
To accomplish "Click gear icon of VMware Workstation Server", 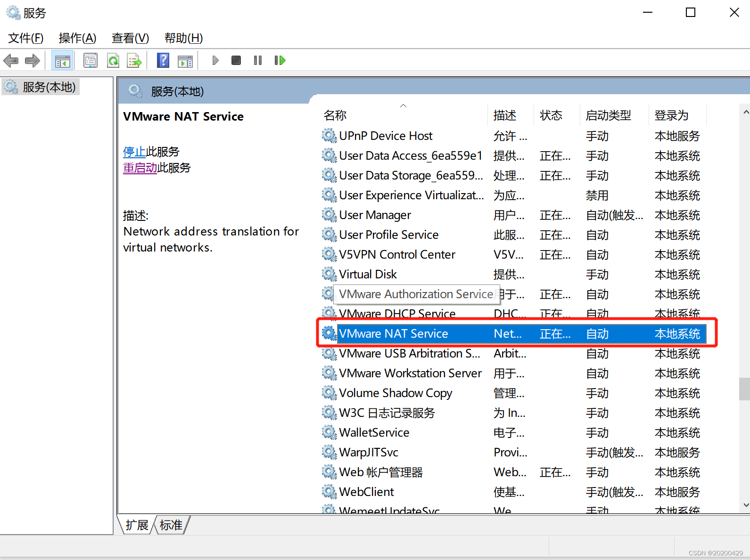I will pos(329,373).
